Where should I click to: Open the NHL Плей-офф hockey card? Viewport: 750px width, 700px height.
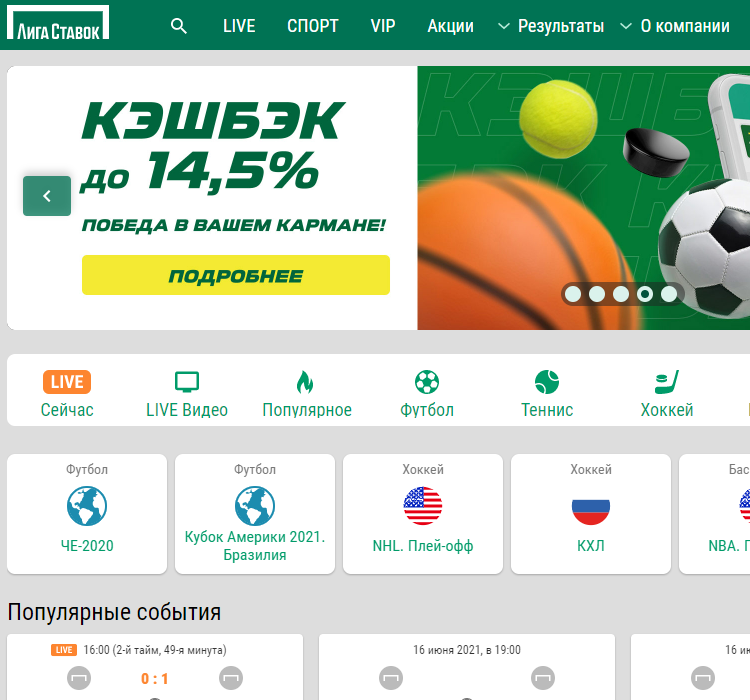[423, 514]
